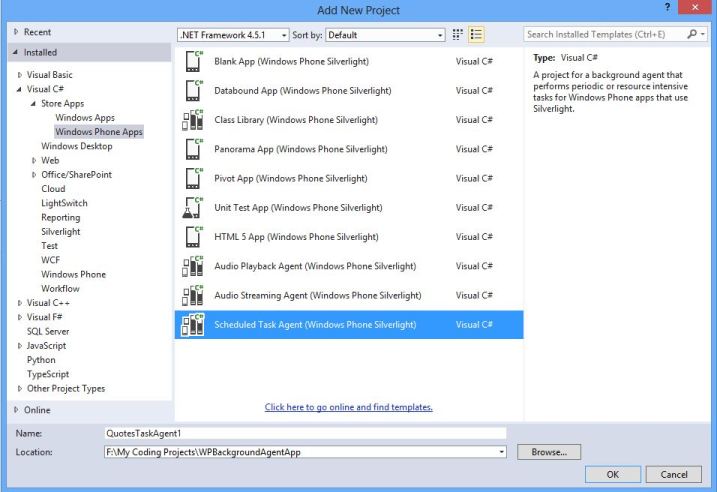The image size is (717, 492).
Task: Select the WCF category
Action: pyautogui.click(x=50, y=260)
